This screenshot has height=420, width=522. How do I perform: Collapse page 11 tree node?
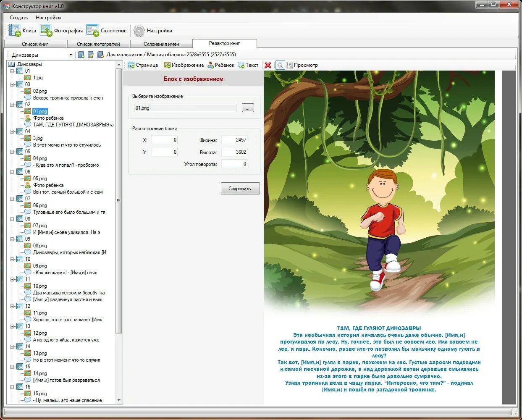[12, 279]
